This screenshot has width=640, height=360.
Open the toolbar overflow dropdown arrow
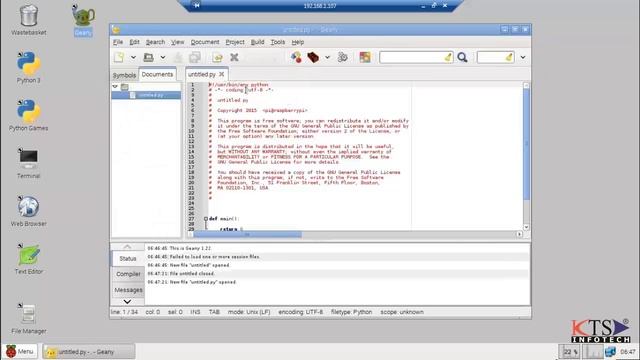pyautogui.click(x=523, y=58)
